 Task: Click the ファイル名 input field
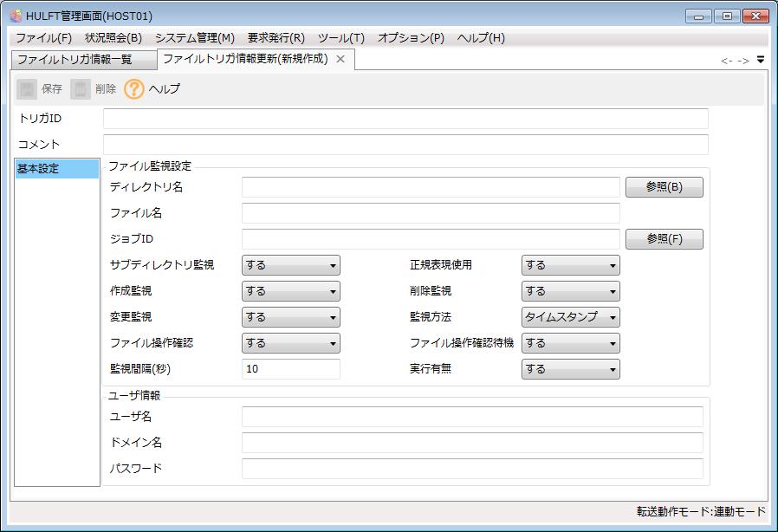(431, 213)
